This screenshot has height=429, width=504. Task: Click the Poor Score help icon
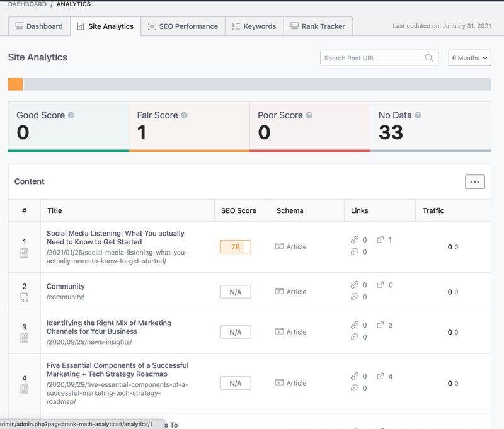pyautogui.click(x=309, y=115)
